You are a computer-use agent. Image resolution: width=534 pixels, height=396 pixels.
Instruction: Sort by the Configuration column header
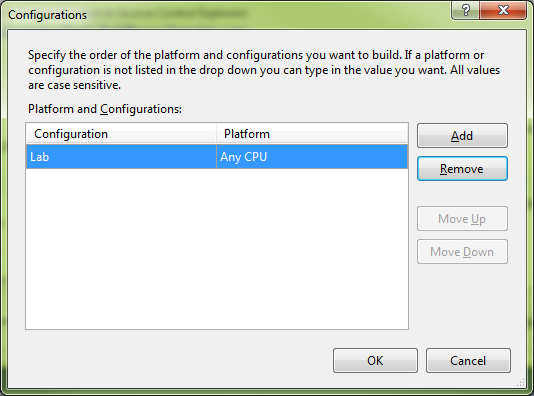click(x=121, y=134)
